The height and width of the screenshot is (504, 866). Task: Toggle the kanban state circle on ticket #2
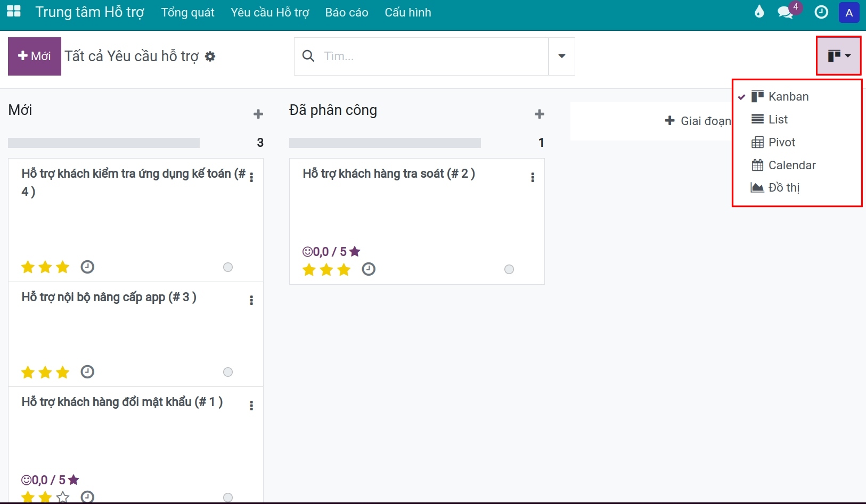pos(509,269)
